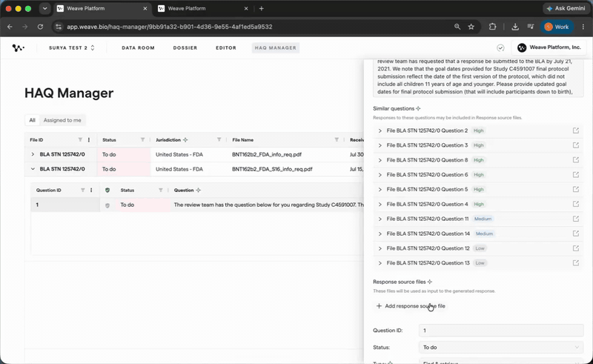This screenshot has width=593, height=364.
Task: Open browser extensions puzzle icon
Action: (492, 27)
